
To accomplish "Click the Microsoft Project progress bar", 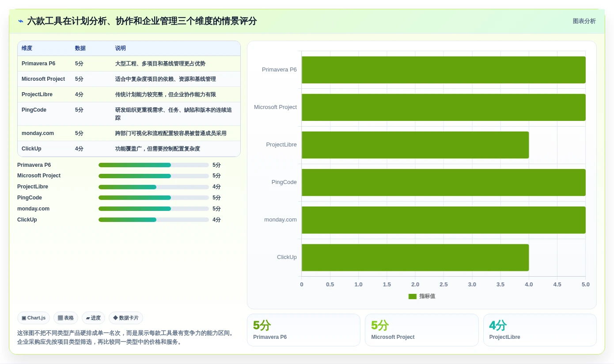I will [154, 176].
